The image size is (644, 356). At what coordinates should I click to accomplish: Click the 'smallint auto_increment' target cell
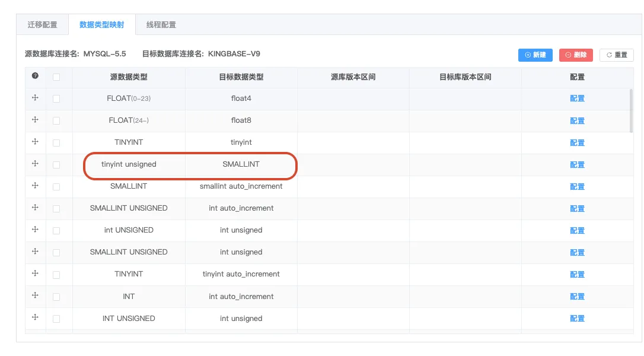(x=241, y=186)
